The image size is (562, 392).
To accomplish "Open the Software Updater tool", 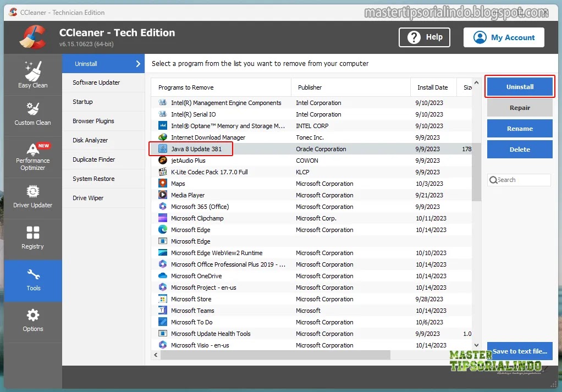I will tap(103, 82).
